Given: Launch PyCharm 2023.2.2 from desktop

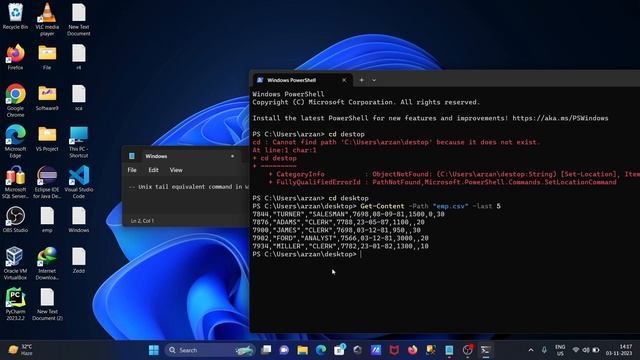Looking at the screenshot, I should [x=16, y=304].
